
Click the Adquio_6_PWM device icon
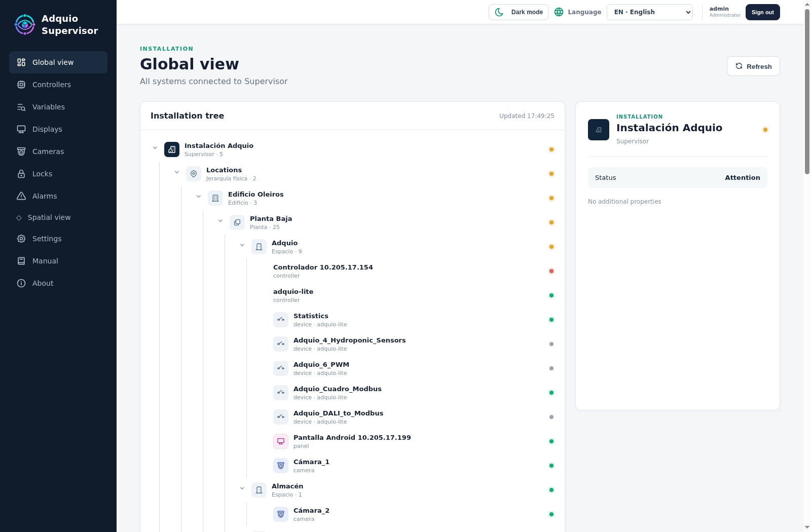pyautogui.click(x=281, y=368)
